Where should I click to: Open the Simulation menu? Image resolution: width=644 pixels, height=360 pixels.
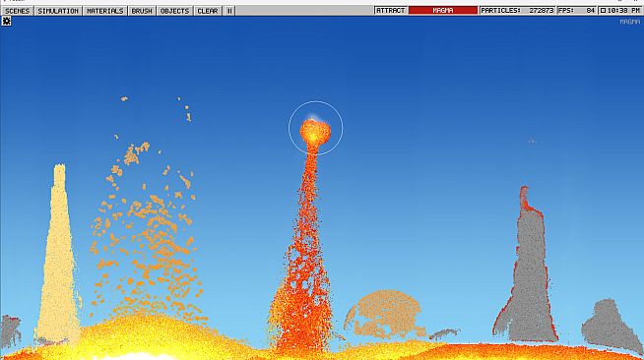pyautogui.click(x=58, y=11)
